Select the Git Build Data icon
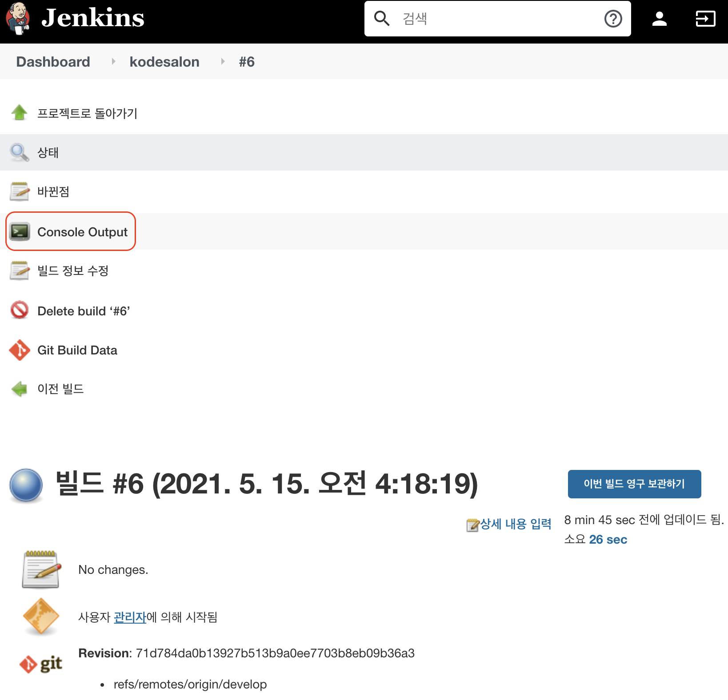 [x=20, y=350]
